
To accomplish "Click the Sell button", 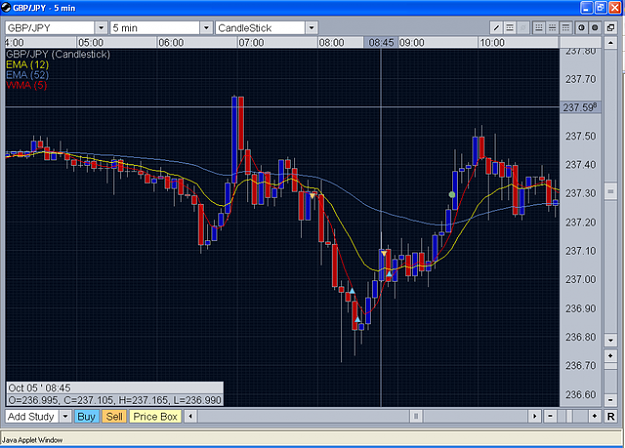I will pyautogui.click(x=114, y=417).
